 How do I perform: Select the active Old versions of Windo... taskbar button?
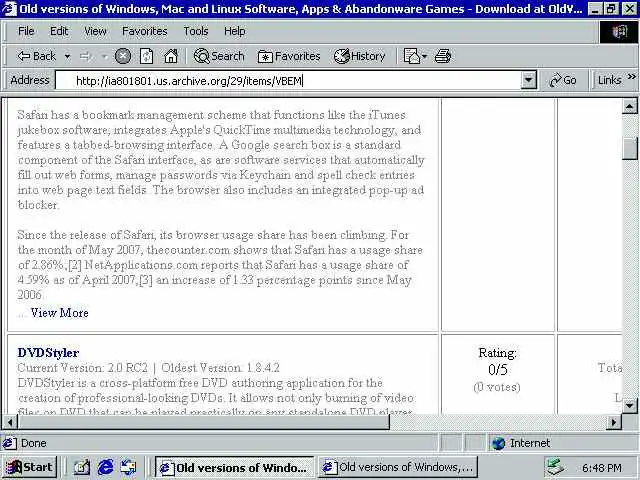pyautogui.click(x=234, y=467)
